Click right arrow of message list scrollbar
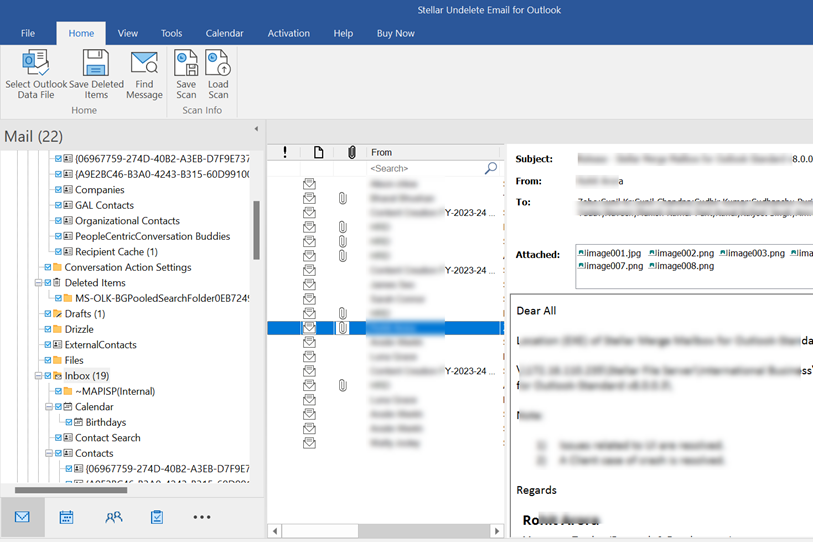Image resolution: width=813 pixels, height=542 pixels. point(497,531)
